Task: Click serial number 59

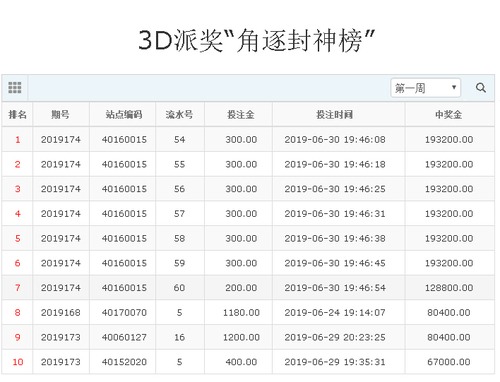Action: [179, 263]
